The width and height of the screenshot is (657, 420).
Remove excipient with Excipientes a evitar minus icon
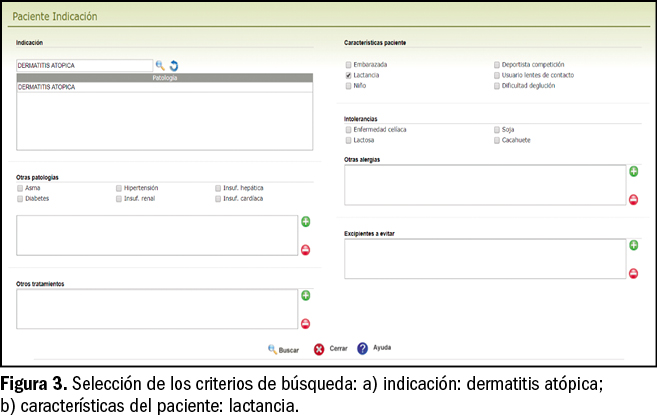coord(633,273)
